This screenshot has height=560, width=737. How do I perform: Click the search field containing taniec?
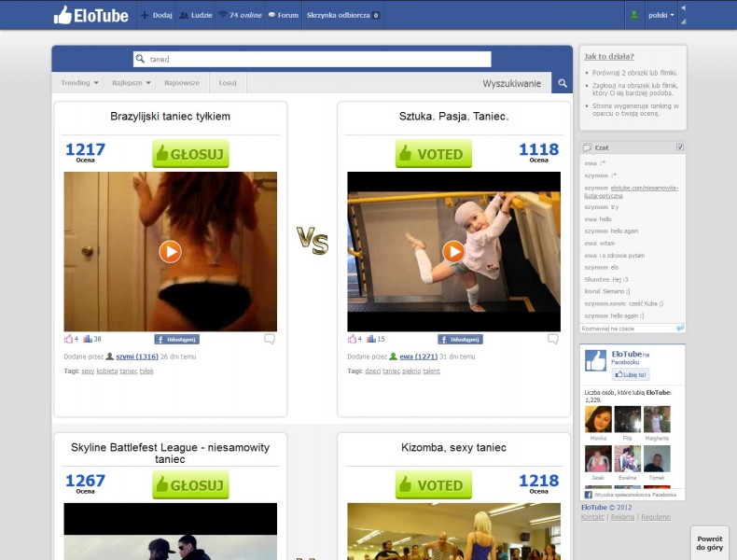(x=313, y=59)
